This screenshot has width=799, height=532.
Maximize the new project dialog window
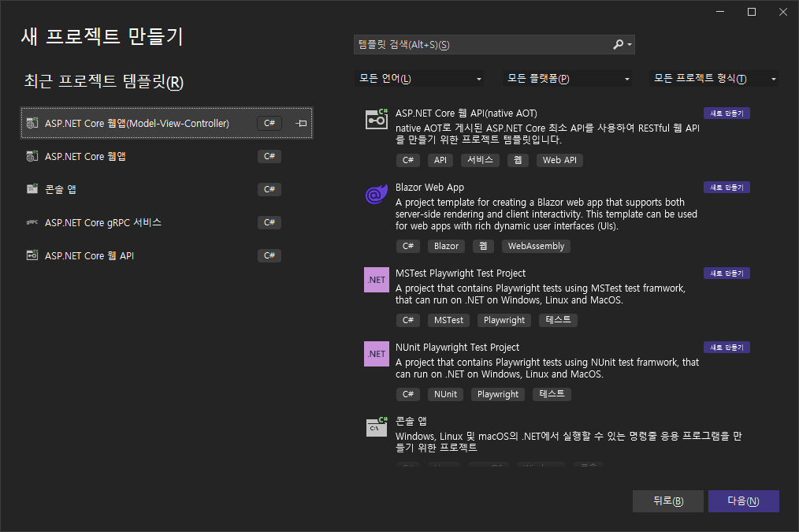pyautogui.click(x=752, y=12)
